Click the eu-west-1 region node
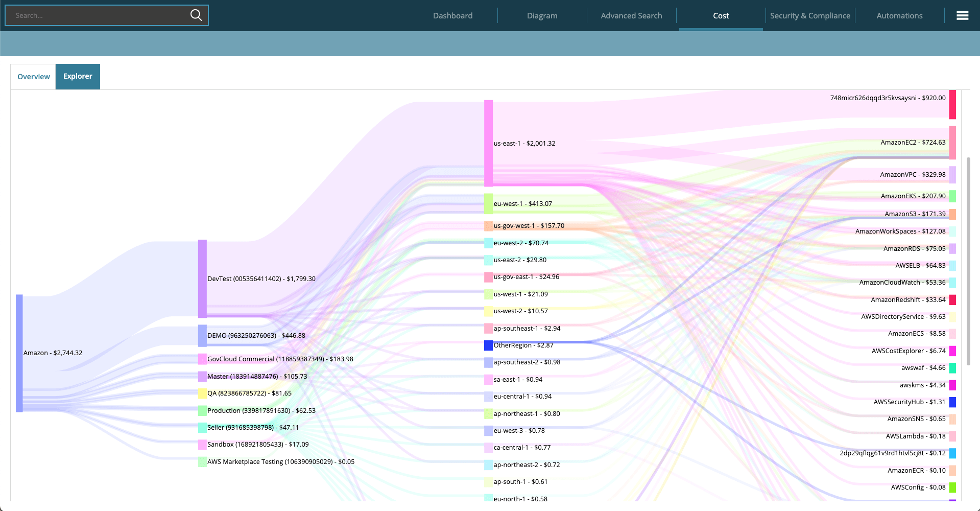 click(488, 203)
